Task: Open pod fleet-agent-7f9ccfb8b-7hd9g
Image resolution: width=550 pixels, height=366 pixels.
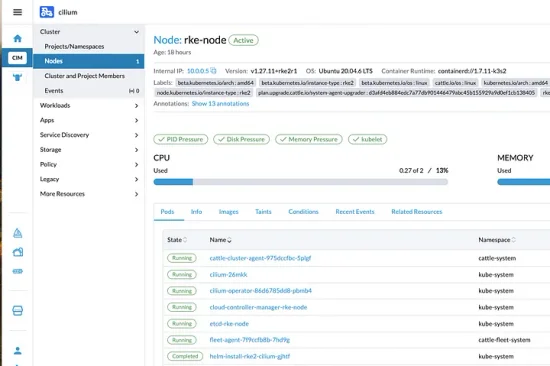Action: (250, 340)
